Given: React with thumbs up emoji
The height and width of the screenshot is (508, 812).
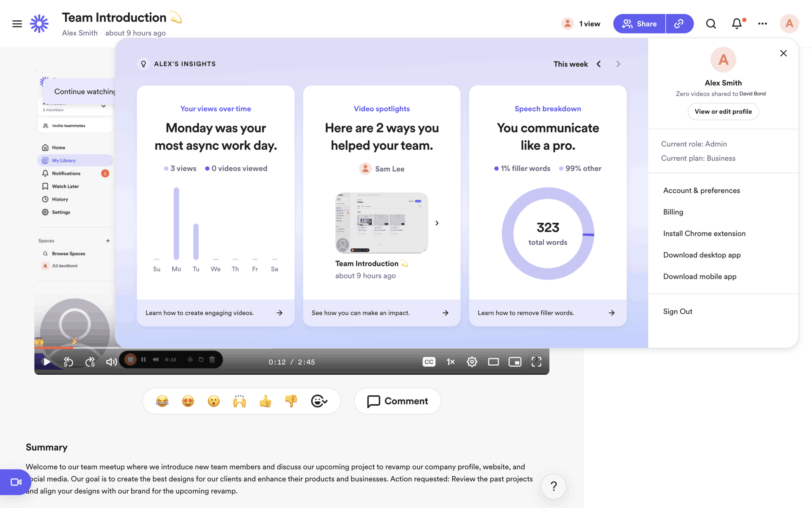Looking at the screenshot, I should (265, 401).
